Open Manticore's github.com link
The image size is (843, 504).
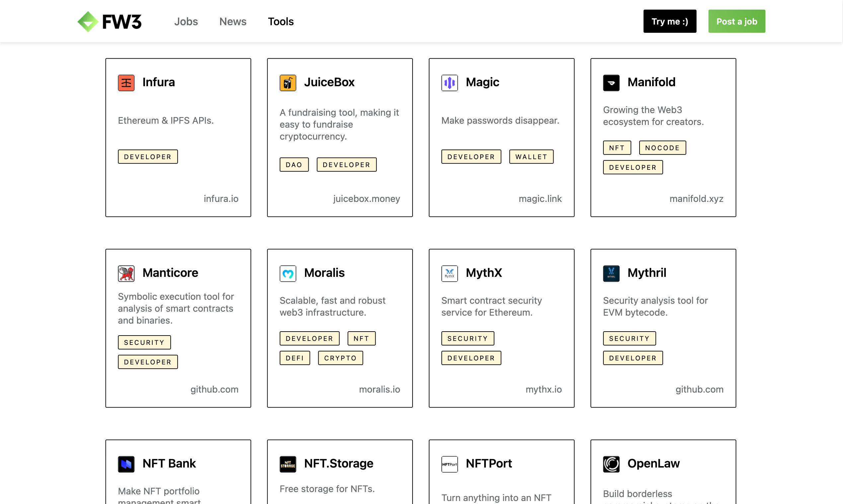[x=214, y=389]
